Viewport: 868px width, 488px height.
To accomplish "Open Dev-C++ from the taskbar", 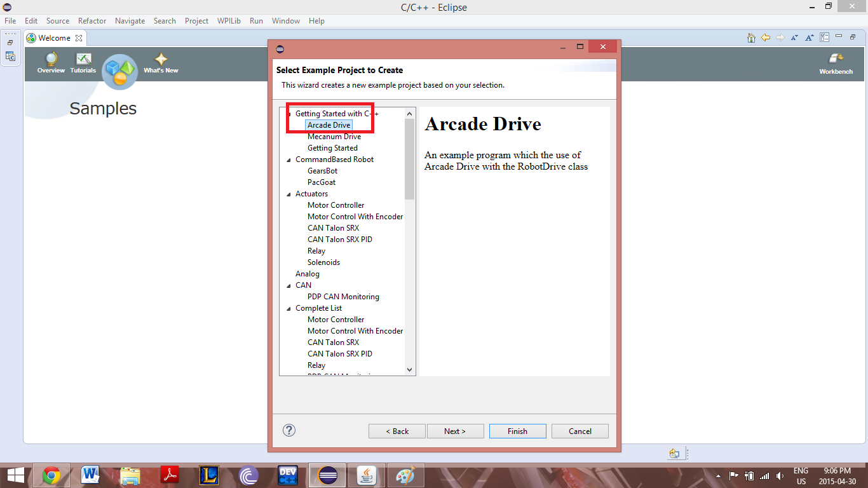I will point(288,475).
